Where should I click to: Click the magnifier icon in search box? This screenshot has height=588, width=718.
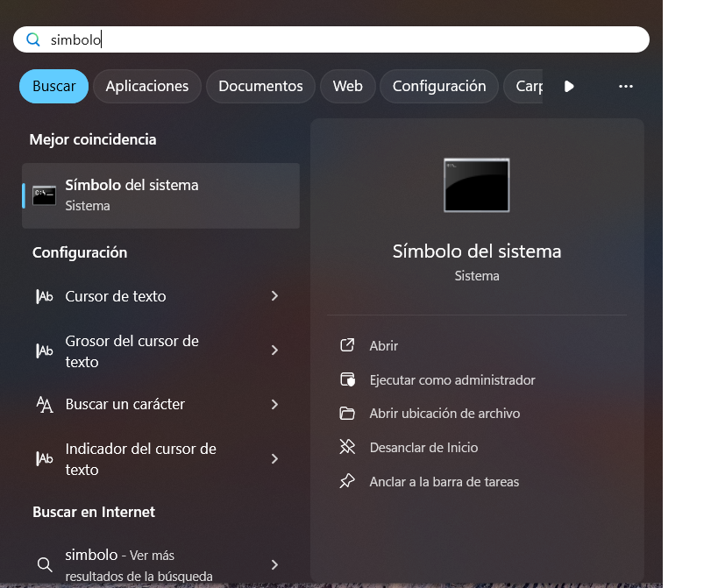click(x=33, y=39)
